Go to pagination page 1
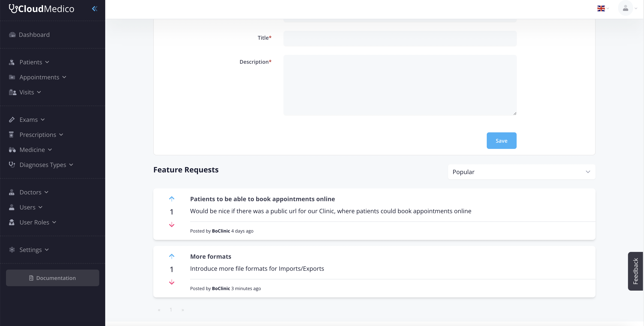Image resolution: width=644 pixels, height=326 pixels. 171,310
